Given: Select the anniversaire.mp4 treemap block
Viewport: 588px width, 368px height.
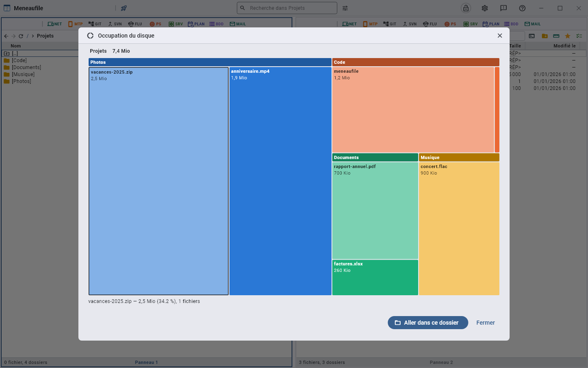Looking at the screenshot, I should 281,181.
